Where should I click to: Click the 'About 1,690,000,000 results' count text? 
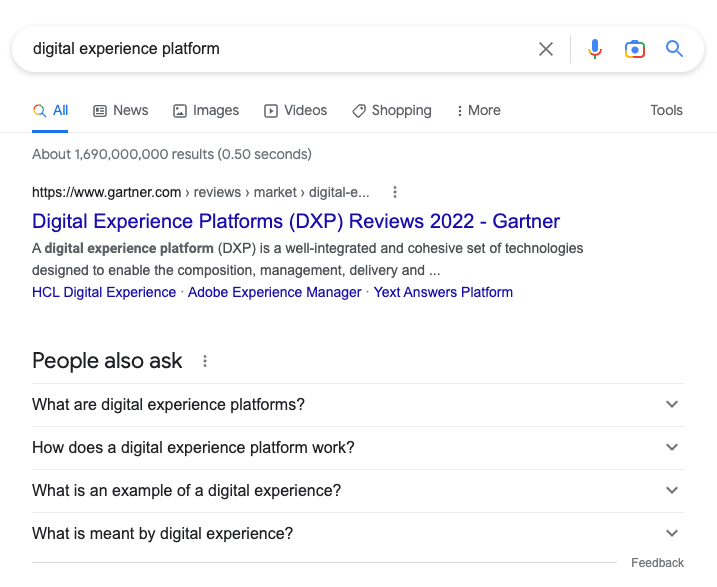pos(171,155)
